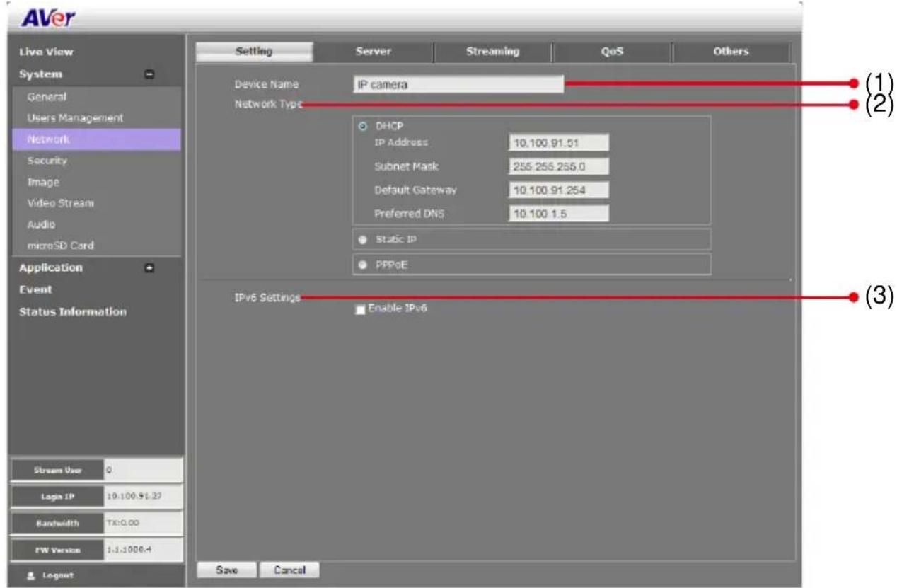Image resolution: width=897 pixels, height=588 pixels.
Task: Switch to the Server tab
Action: point(373,51)
